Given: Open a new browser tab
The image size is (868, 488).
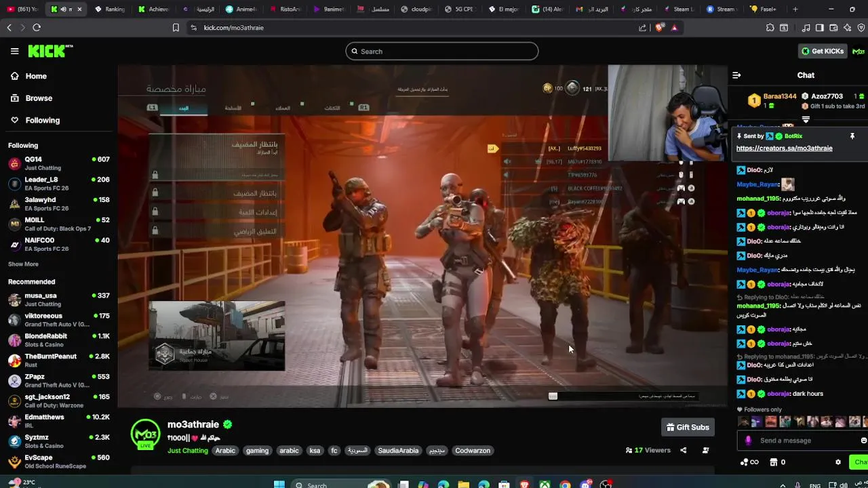Looking at the screenshot, I should (x=795, y=9).
